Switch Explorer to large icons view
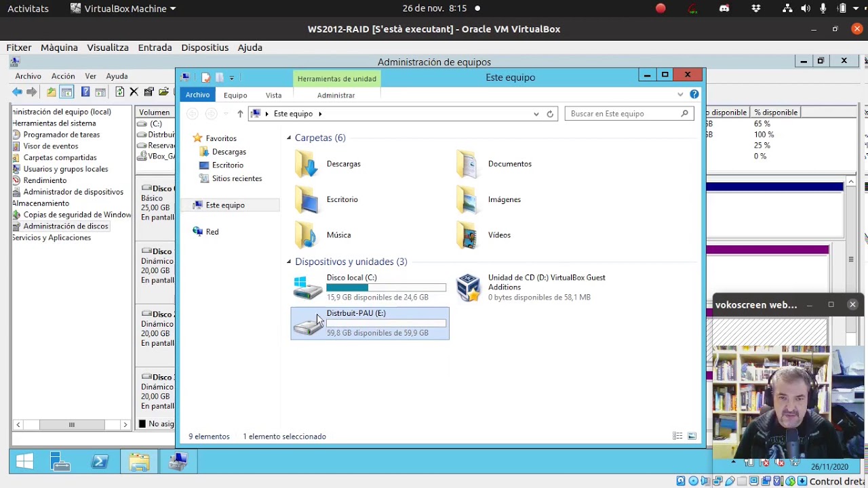 (x=692, y=436)
